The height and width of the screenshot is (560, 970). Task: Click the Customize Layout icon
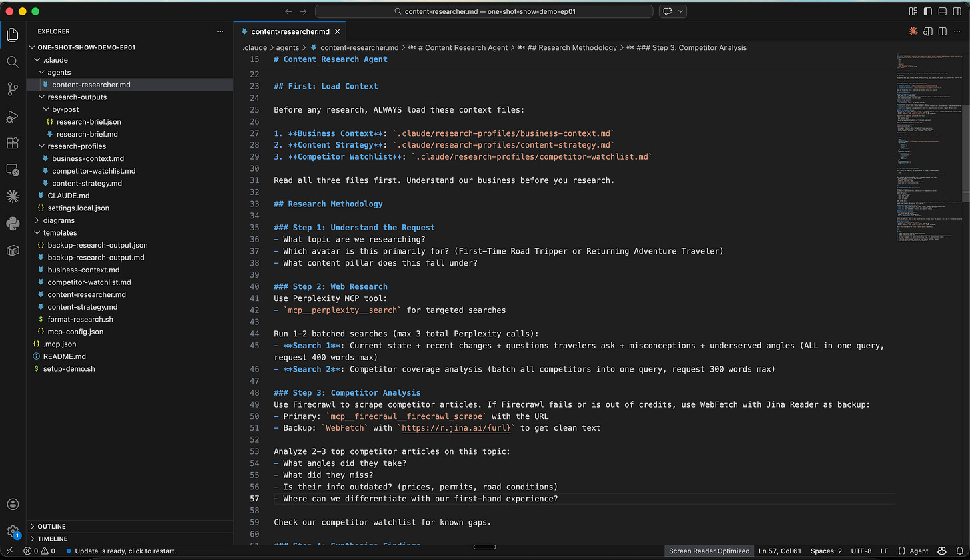click(x=913, y=11)
